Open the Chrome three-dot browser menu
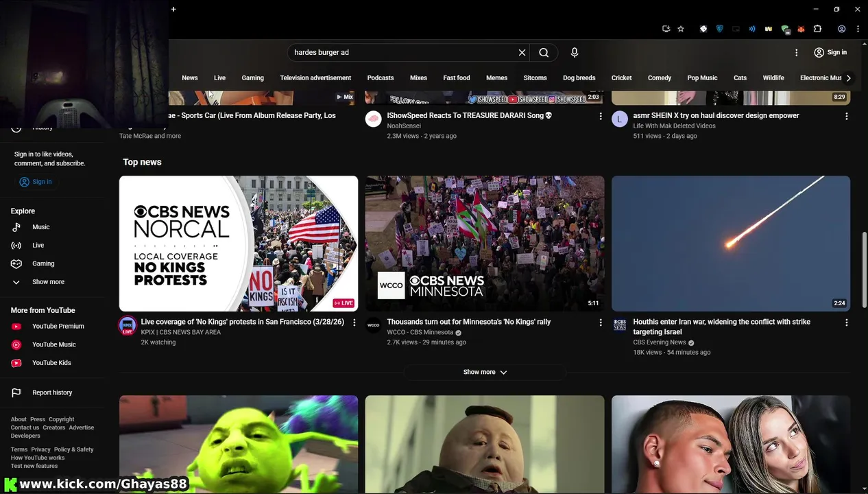 click(x=858, y=29)
